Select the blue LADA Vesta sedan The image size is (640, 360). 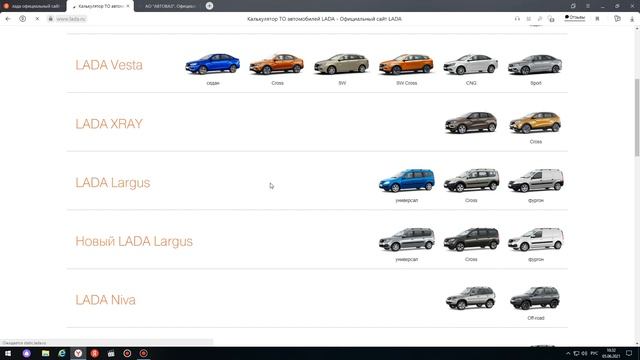(x=213, y=64)
